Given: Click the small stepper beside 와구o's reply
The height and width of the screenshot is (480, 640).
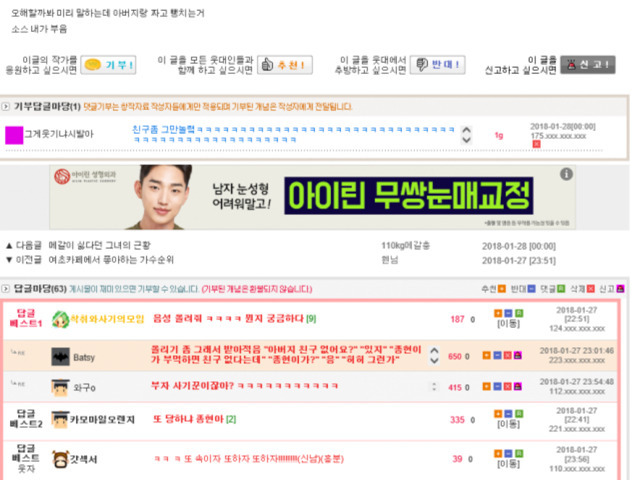Looking at the screenshot, I should pos(434,386).
